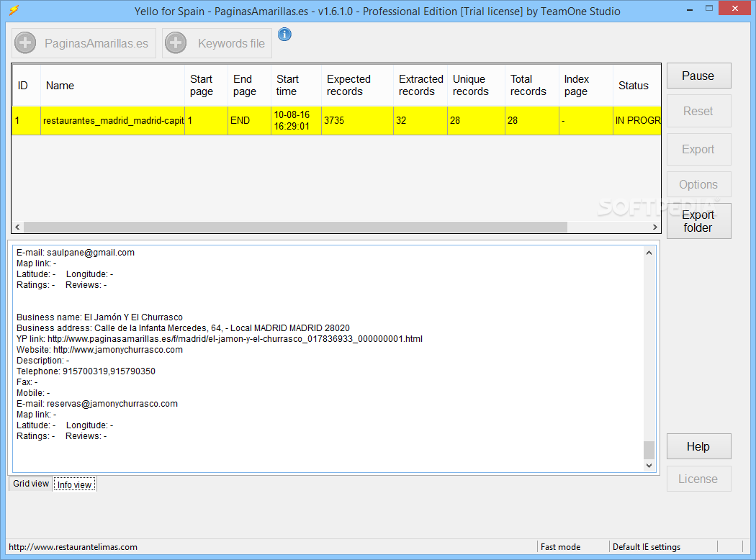Switch to the Grid view tab

[x=31, y=484]
